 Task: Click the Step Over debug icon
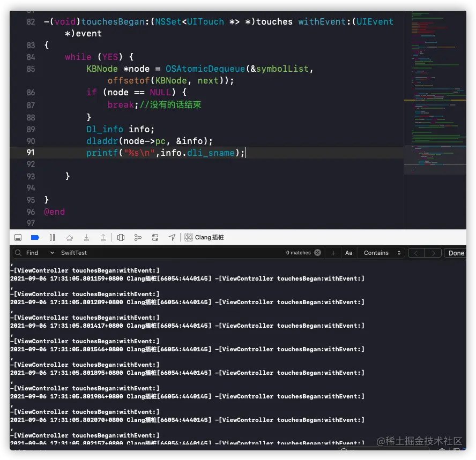(70, 237)
